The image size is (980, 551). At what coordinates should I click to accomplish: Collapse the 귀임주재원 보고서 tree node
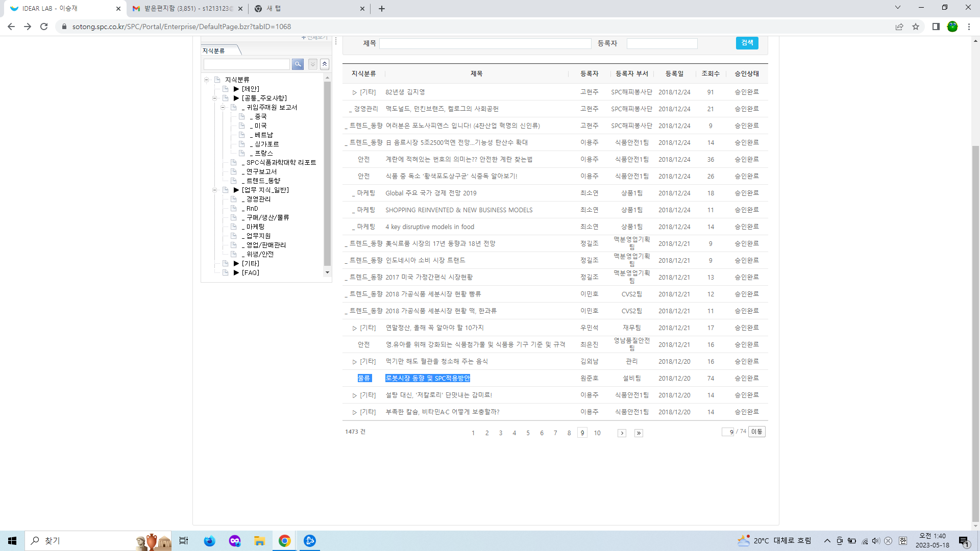click(x=223, y=107)
